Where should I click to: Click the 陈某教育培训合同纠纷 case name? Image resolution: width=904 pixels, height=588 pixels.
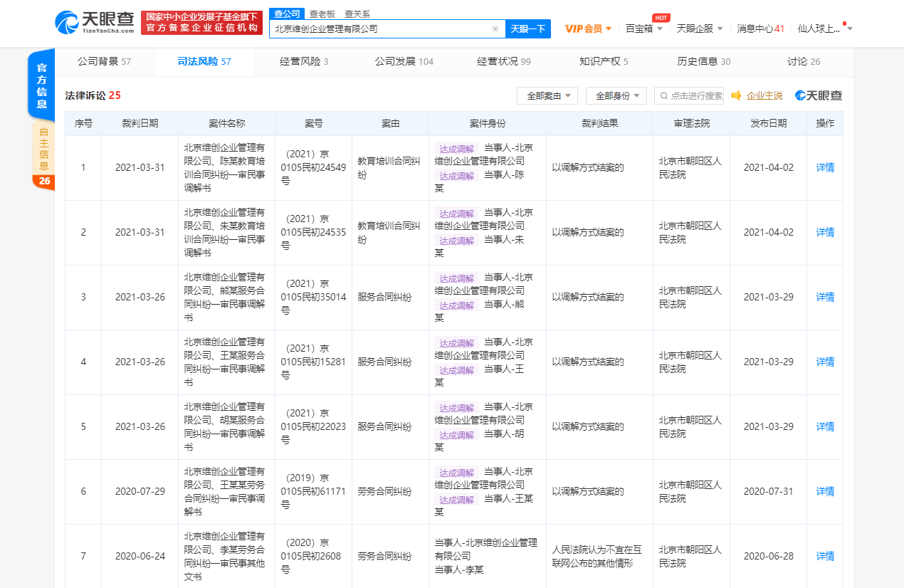[225, 167]
